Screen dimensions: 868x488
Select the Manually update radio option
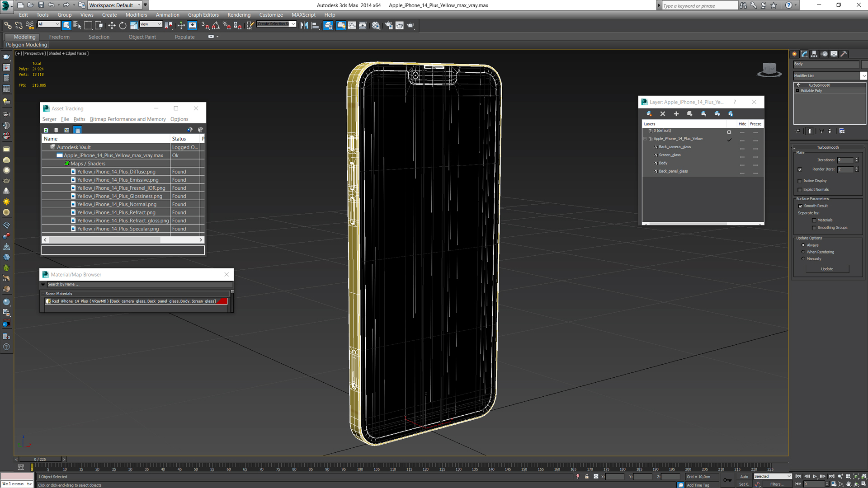tap(803, 259)
